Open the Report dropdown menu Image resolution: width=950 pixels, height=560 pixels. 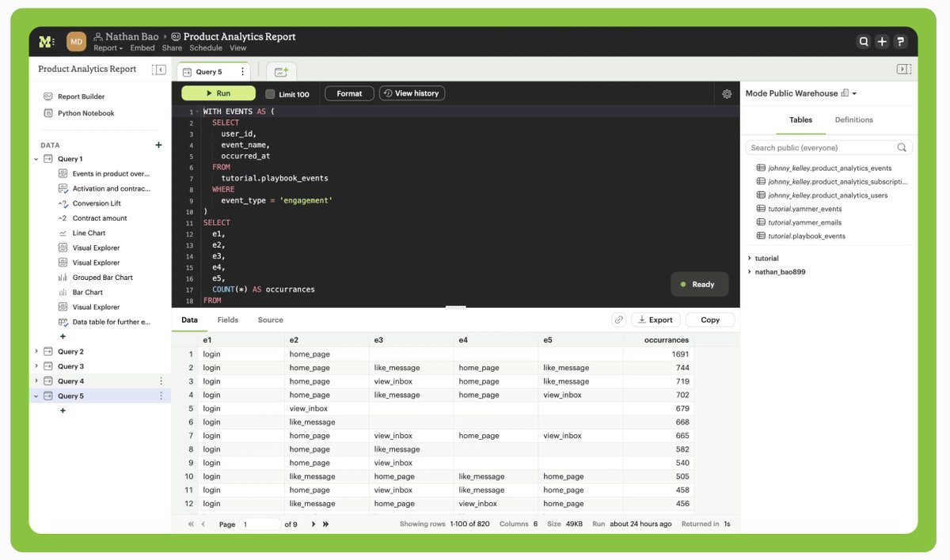coord(107,48)
